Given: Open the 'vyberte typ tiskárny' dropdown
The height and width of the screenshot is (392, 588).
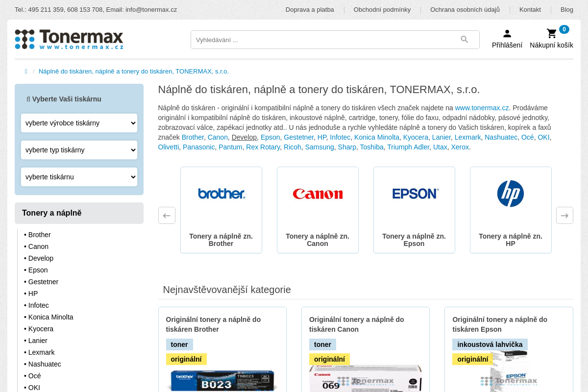Looking at the screenshot, I should click(x=79, y=150).
